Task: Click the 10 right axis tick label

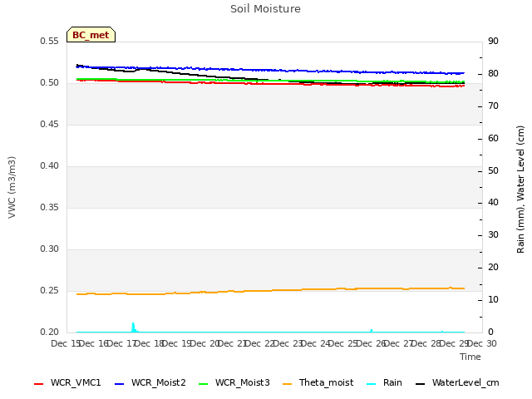Action: coord(493,300)
